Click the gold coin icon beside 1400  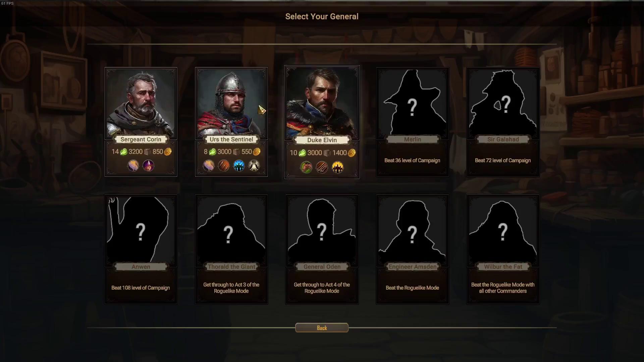[352, 153]
